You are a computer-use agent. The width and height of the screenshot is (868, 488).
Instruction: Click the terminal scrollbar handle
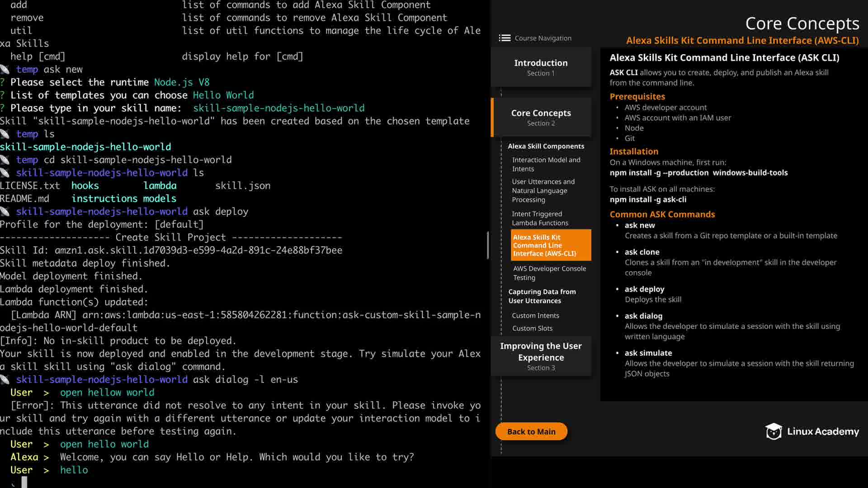[x=488, y=245]
